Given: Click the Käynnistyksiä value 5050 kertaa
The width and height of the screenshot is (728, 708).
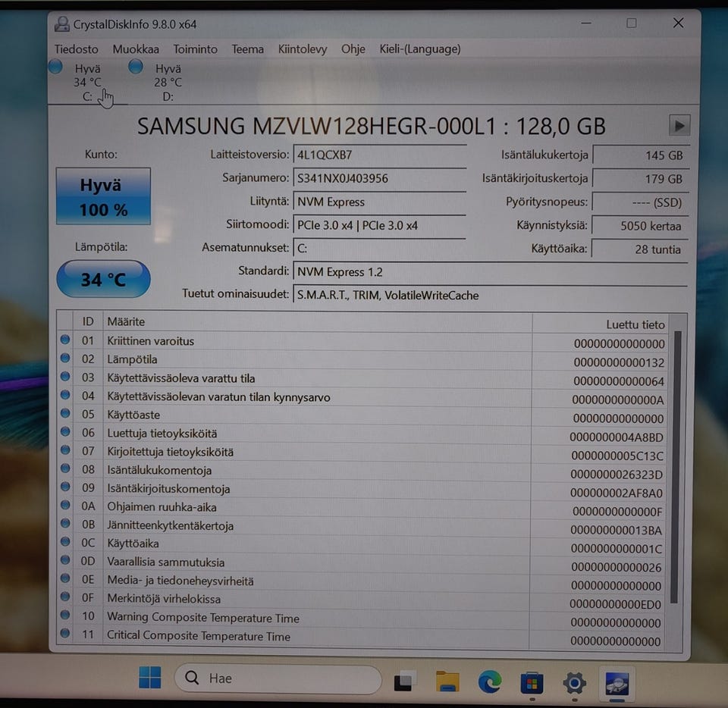Looking at the screenshot, I should (640, 225).
